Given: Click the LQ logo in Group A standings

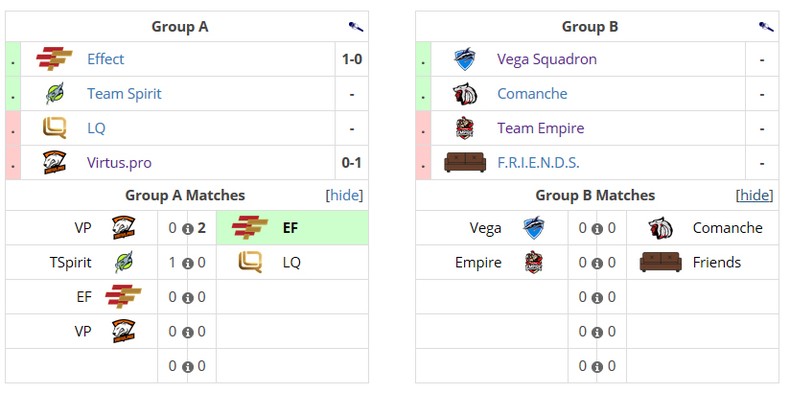Looking at the screenshot, I should (x=54, y=128).
